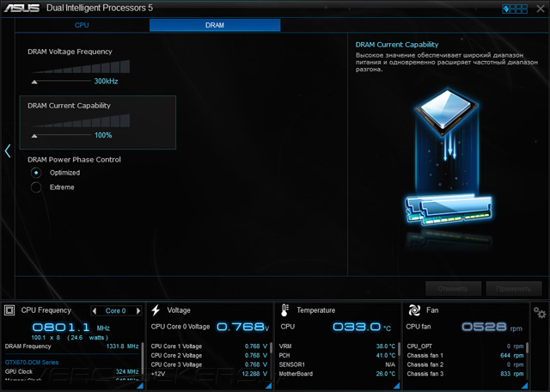Image resolution: width=550 pixels, height=392 pixels.
Task: Click the 0801.1 MHz frequency readout
Action: click(71, 328)
